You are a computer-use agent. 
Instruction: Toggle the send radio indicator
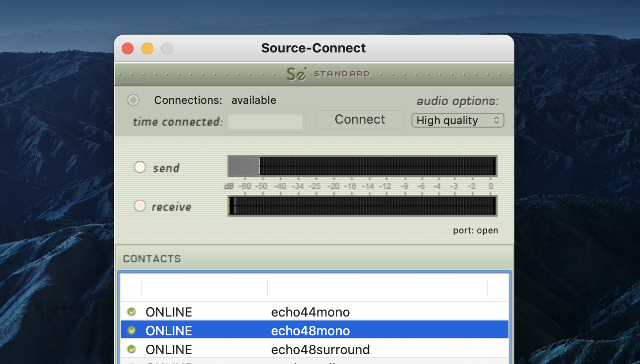click(x=140, y=168)
